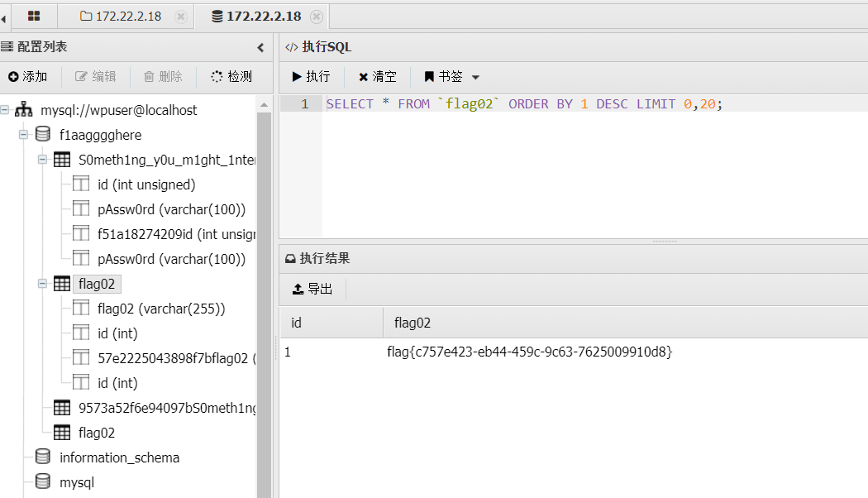868x498 pixels.
Task: Clear the SQL editor with 清空
Action: [377, 76]
